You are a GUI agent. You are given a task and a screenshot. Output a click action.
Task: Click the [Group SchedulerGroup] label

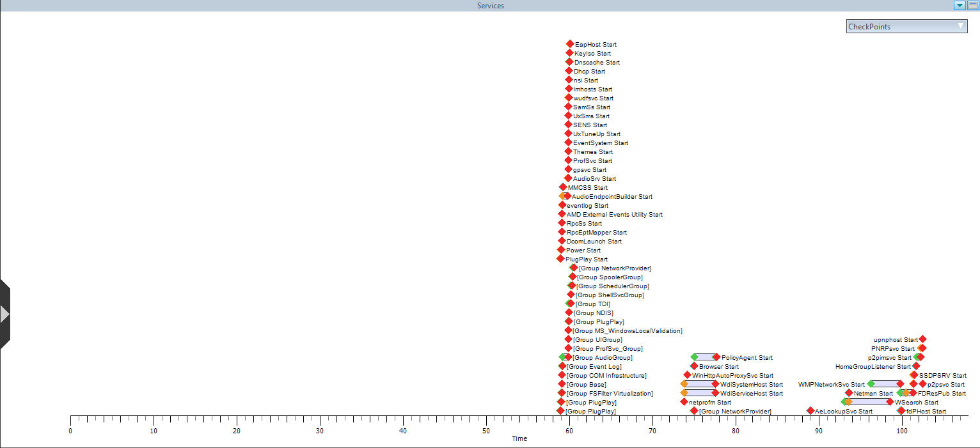coord(612,286)
